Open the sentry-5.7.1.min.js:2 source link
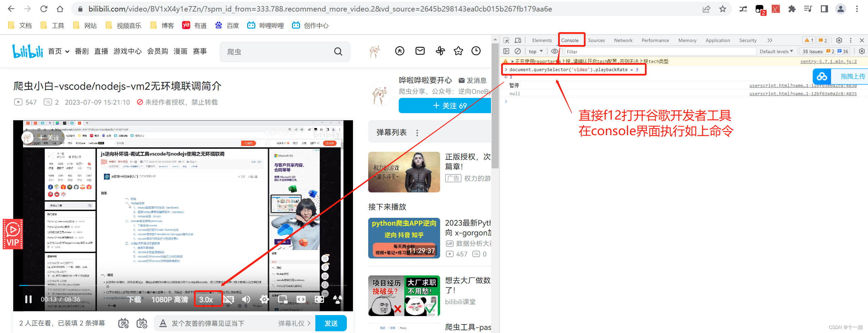The image size is (868, 333). [828, 61]
